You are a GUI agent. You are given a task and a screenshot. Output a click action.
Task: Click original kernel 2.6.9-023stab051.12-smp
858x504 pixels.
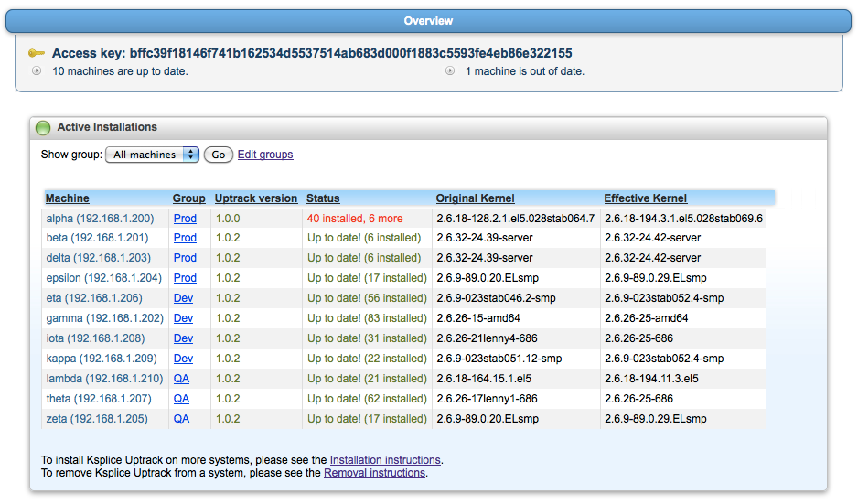click(x=499, y=359)
